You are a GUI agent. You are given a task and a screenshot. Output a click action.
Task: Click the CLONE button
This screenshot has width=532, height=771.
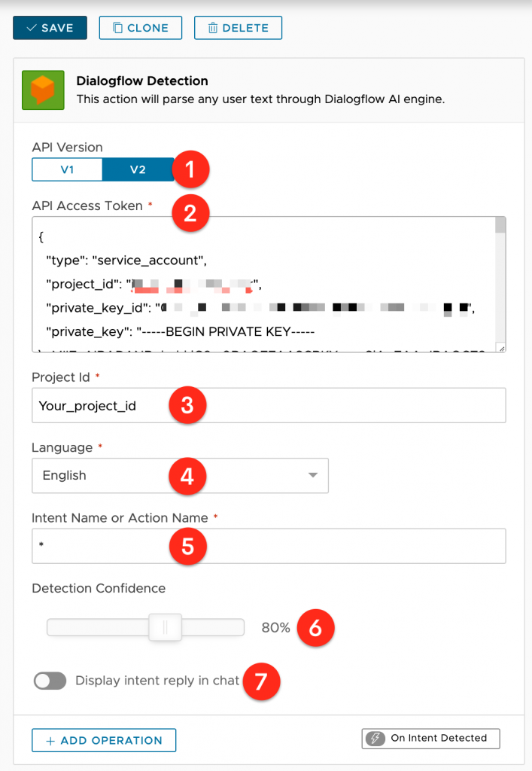141,28
